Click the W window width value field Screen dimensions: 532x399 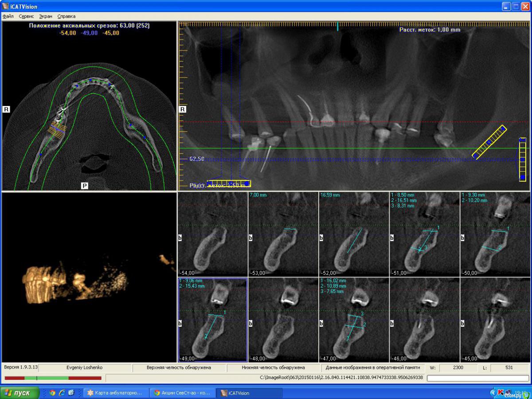(x=458, y=368)
